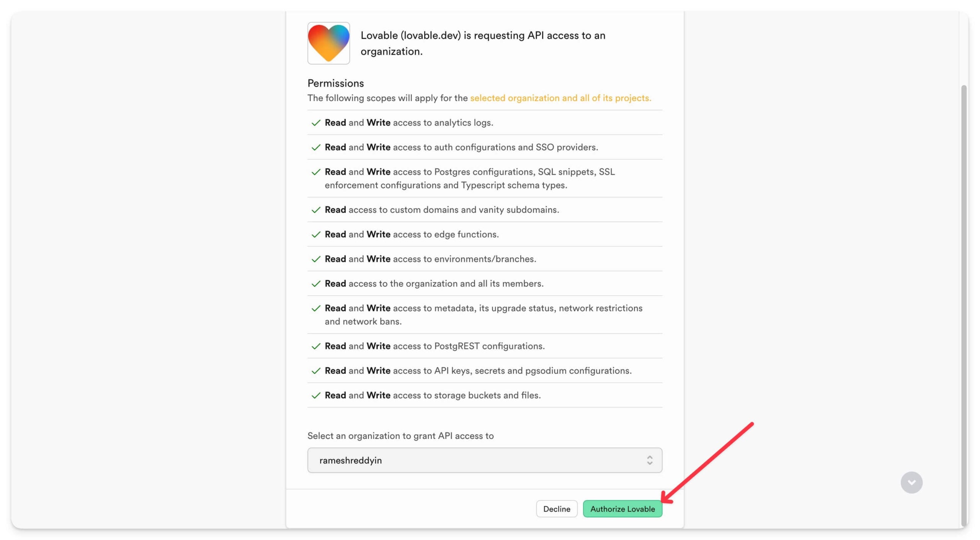Click checkmark beside auth configurations permission
This screenshot has height=540, width=980.
coord(316,147)
